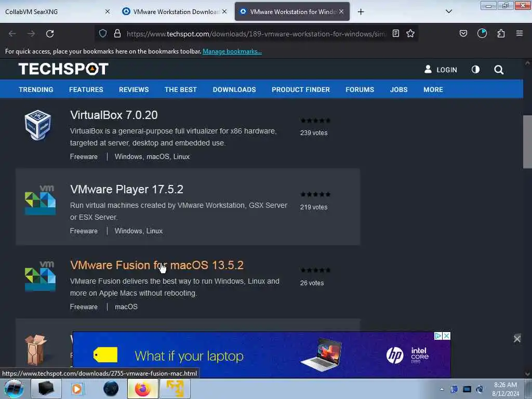Toggle TechSpot dark/light theme icon
This screenshot has height=399, width=532.
pos(476,70)
